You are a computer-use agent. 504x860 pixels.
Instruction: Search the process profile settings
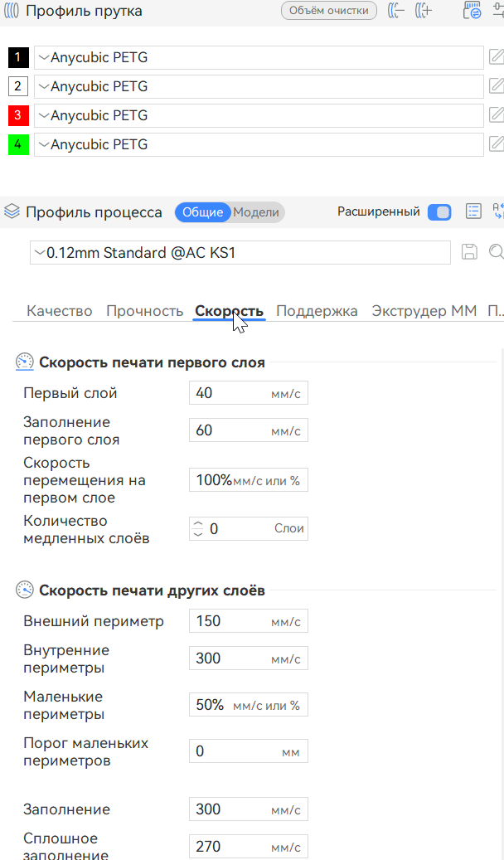pos(496,252)
